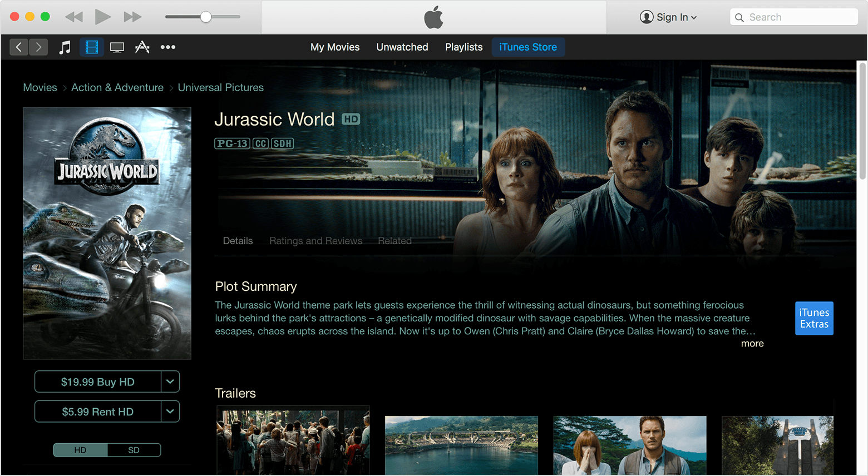868x476 pixels.
Task: Select HD quality toggle
Action: pyautogui.click(x=80, y=450)
